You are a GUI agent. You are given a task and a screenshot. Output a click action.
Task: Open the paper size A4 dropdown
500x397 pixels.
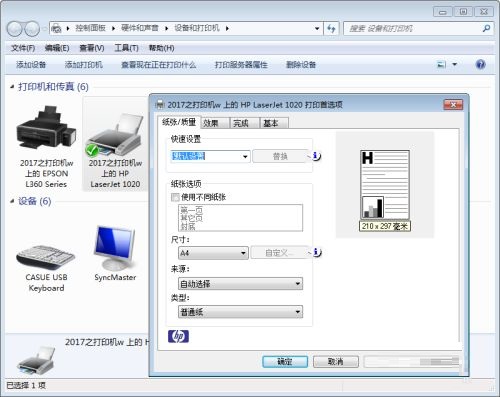click(x=213, y=253)
